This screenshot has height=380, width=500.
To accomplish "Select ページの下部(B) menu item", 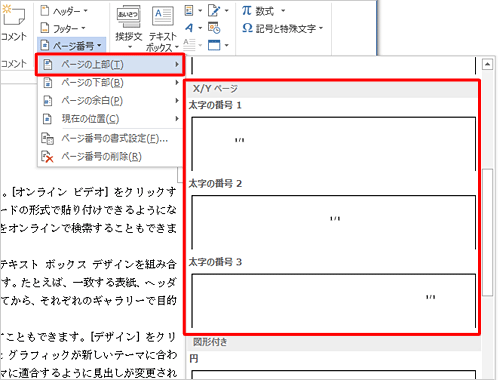I will click(110, 83).
